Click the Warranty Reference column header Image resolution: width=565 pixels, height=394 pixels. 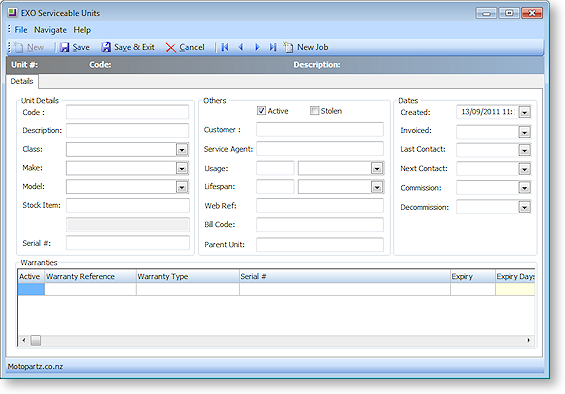90,276
